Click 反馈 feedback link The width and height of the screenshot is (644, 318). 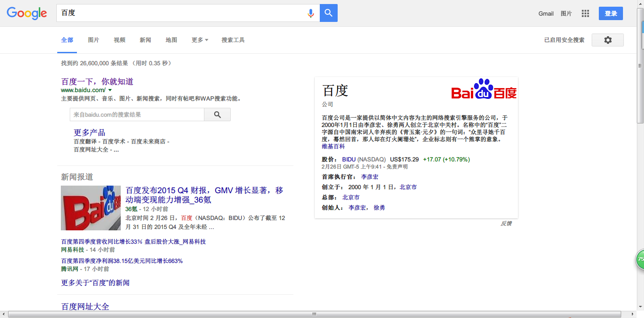click(x=506, y=223)
